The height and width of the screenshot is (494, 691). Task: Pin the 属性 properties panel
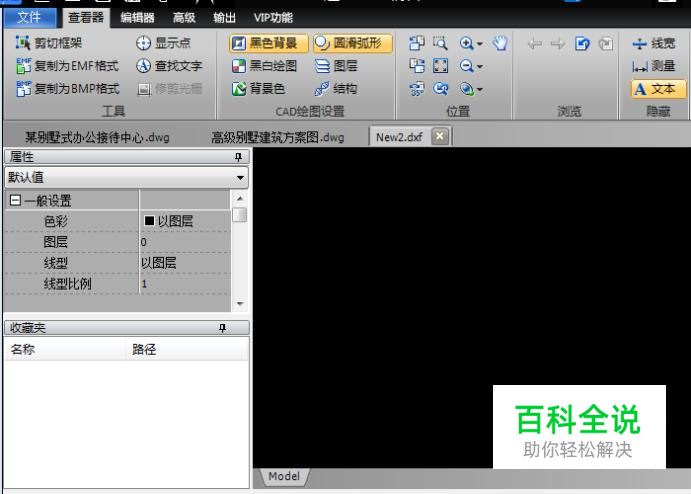pos(238,157)
